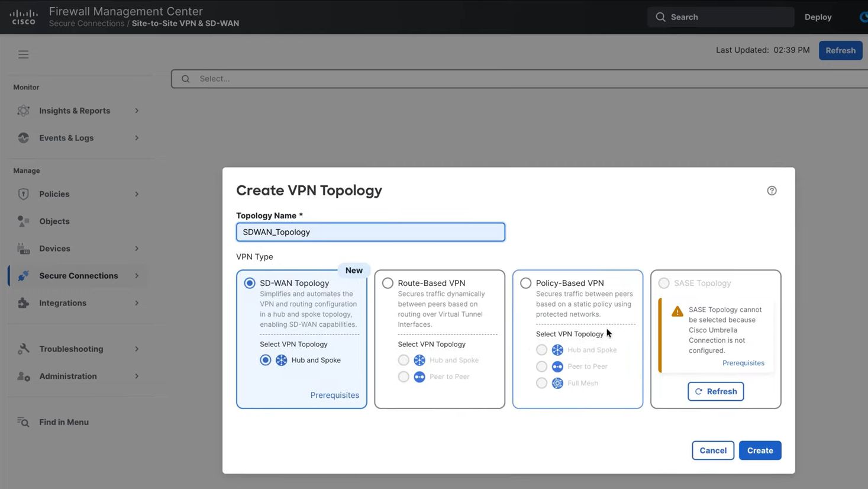The image size is (868, 489).
Task: Click the Topology Name input field
Action: point(370,232)
